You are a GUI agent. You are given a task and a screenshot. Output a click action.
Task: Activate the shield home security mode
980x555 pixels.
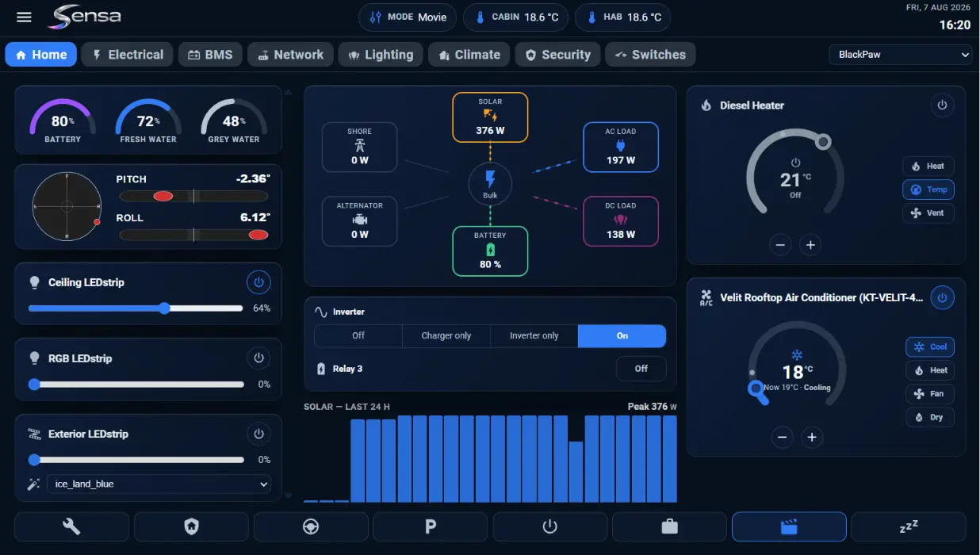coord(191,526)
